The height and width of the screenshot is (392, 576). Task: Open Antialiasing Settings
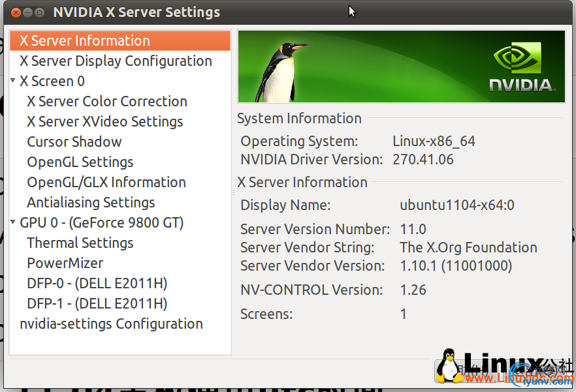point(91,202)
